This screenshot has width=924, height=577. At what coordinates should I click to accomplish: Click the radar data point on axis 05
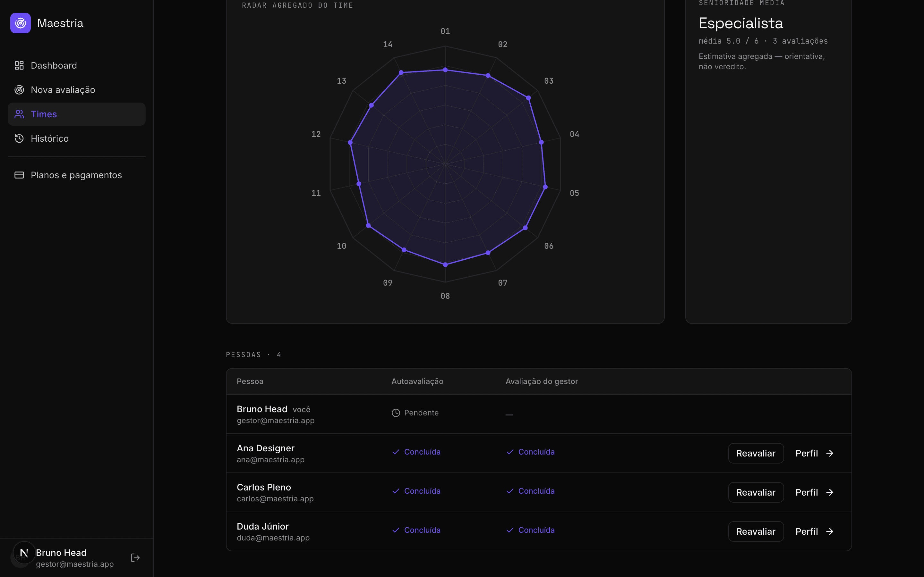coord(545,187)
